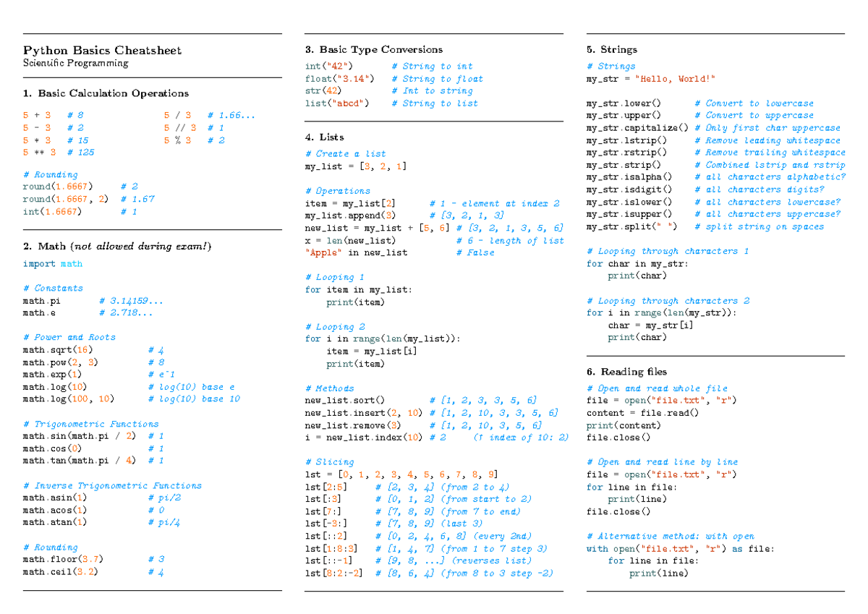Select the Basic Type Conversions heading

pyautogui.click(x=373, y=50)
